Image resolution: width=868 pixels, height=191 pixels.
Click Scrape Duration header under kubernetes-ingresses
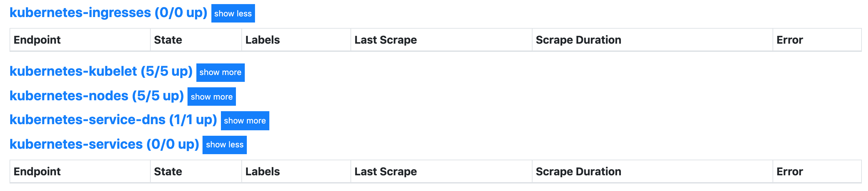coord(578,40)
